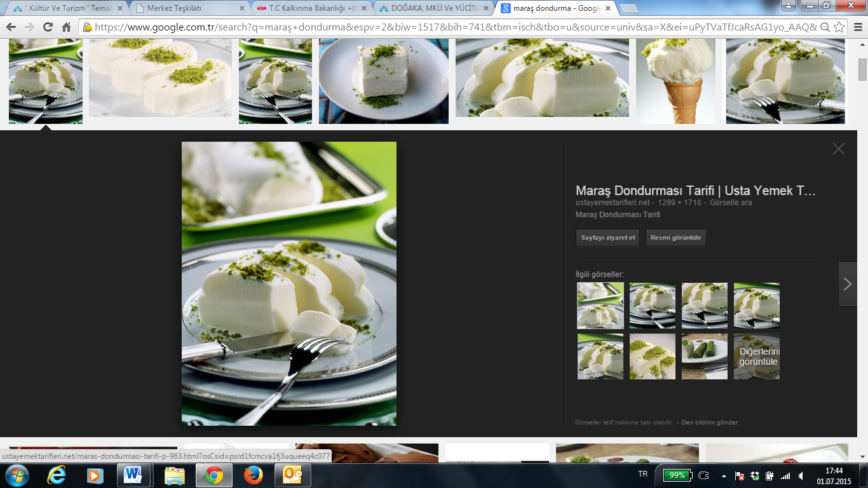Open Windows Explorer folder on the taskbar
The height and width of the screenshot is (488, 868).
(x=174, y=475)
